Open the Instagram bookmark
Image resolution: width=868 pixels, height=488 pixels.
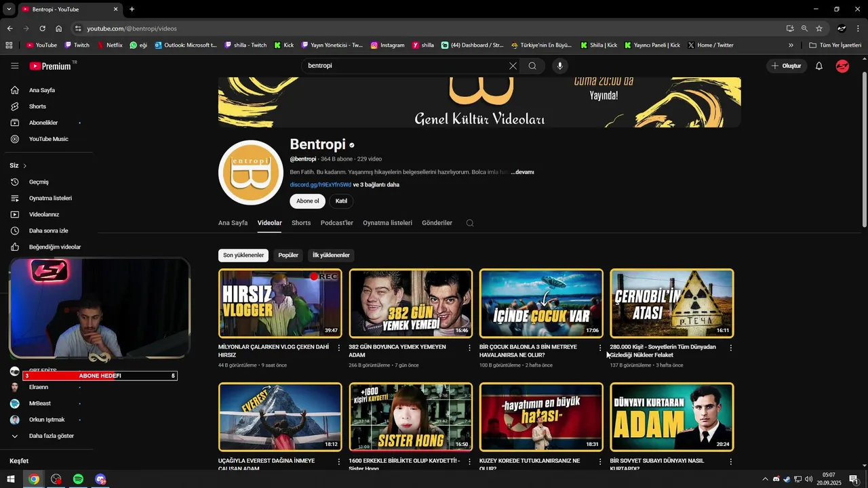(387, 45)
